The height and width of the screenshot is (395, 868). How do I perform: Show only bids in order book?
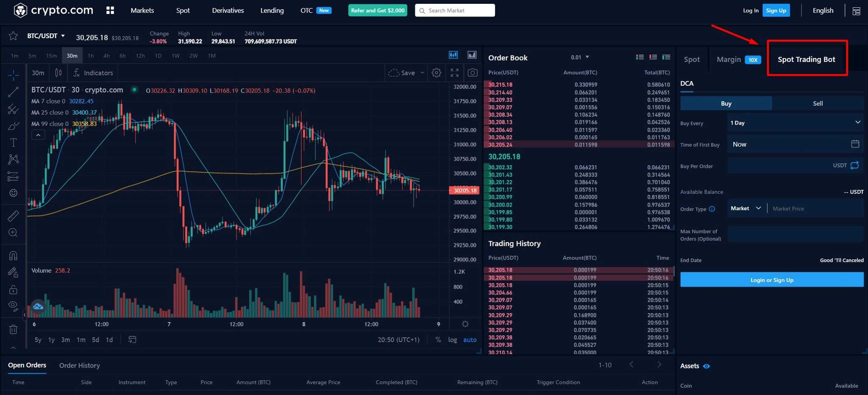666,57
